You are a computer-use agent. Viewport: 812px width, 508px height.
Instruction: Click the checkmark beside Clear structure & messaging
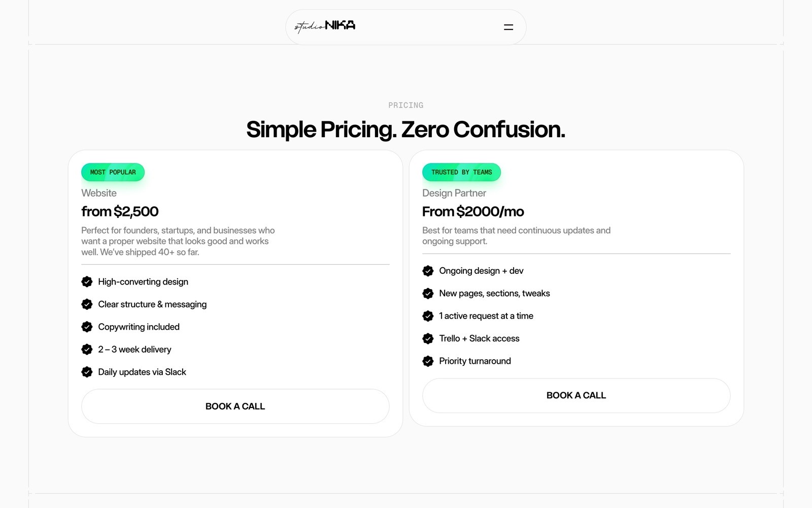click(x=87, y=304)
